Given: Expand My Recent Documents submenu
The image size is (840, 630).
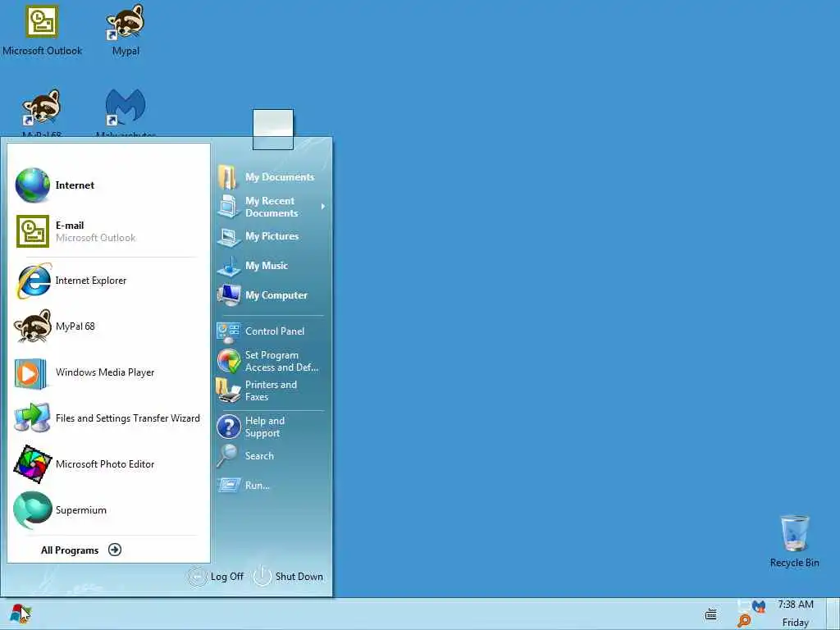Looking at the screenshot, I should pos(271,207).
